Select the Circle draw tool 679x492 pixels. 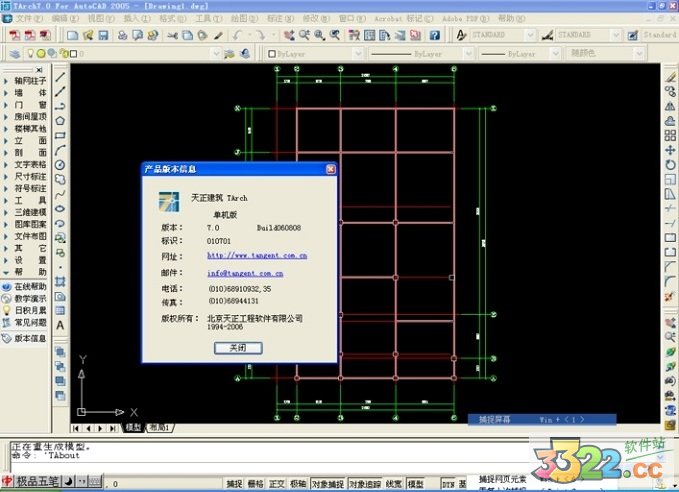coord(60,165)
